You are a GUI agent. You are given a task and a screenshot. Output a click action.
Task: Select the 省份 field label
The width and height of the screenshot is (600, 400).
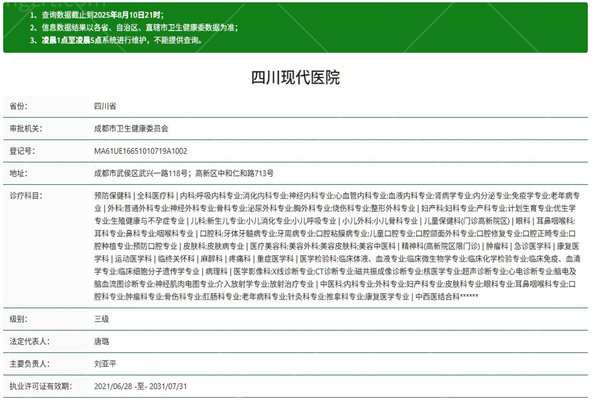18,106
